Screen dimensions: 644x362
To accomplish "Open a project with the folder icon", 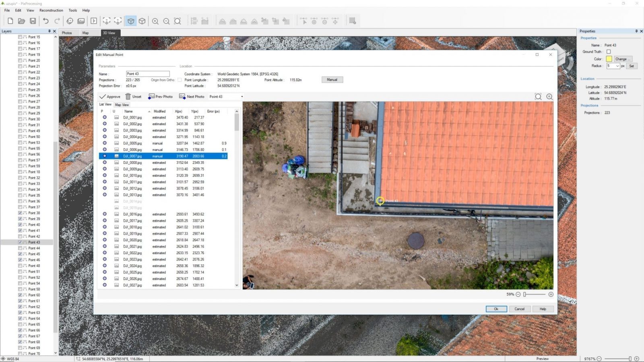I will click(x=21, y=21).
